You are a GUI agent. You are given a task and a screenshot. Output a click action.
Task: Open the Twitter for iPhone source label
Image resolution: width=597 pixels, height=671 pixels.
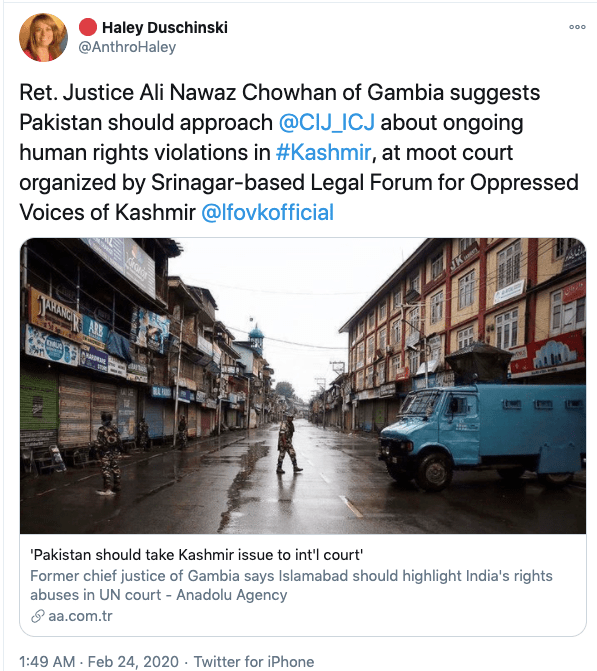click(x=254, y=661)
